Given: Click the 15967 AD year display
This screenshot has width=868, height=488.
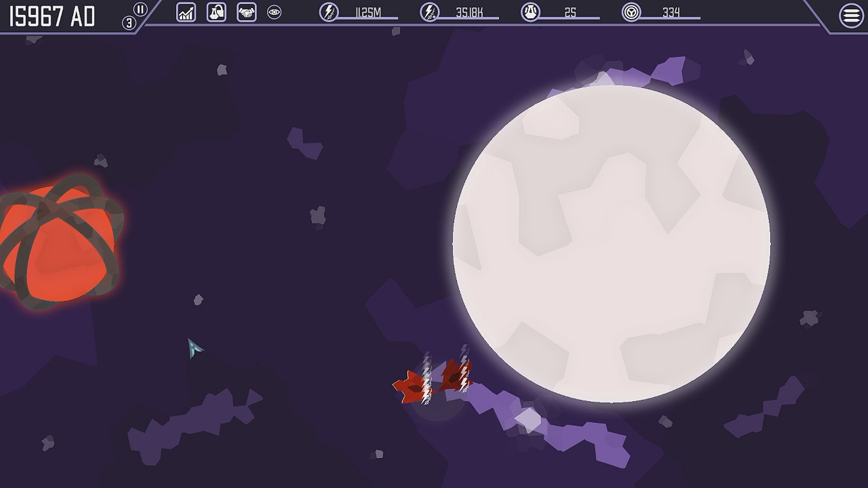Looking at the screenshot, I should click(52, 17).
